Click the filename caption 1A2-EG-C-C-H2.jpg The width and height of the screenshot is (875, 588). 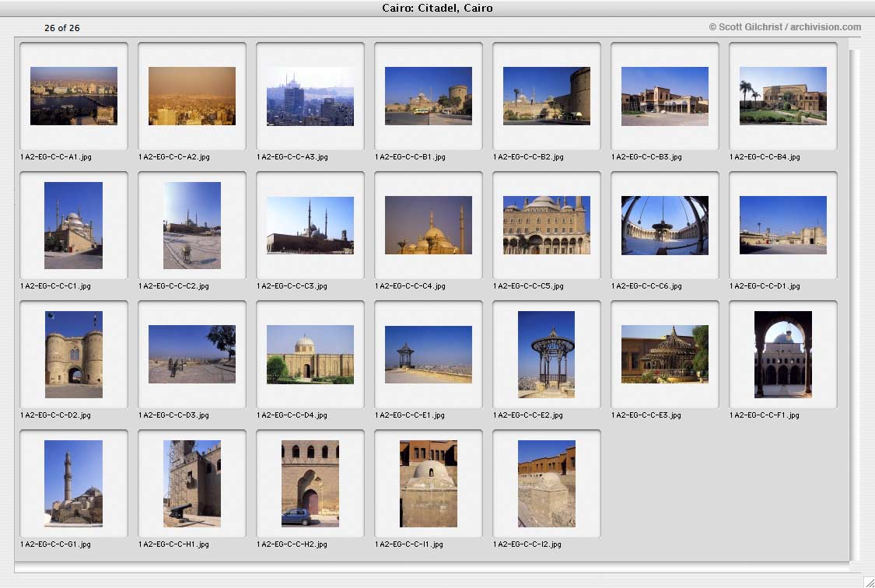pyautogui.click(x=292, y=544)
